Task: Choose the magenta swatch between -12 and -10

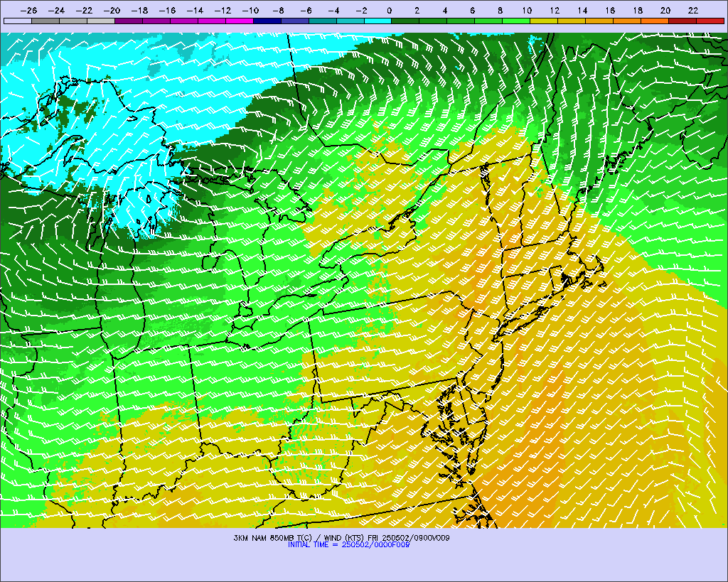Action: pyautogui.click(x=239, y=21)
